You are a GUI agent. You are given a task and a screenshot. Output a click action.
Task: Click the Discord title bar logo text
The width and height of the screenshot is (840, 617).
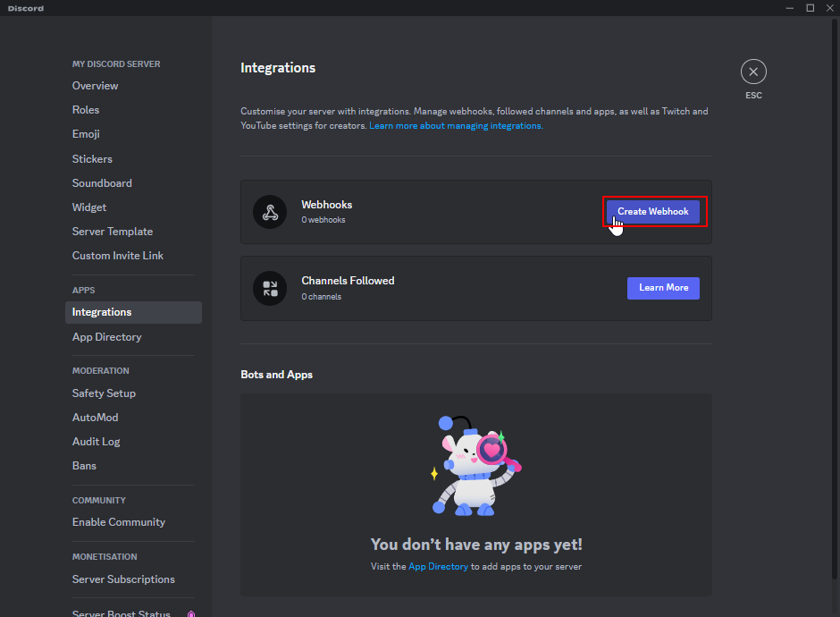pyautogui.click(x=26, y=9)
